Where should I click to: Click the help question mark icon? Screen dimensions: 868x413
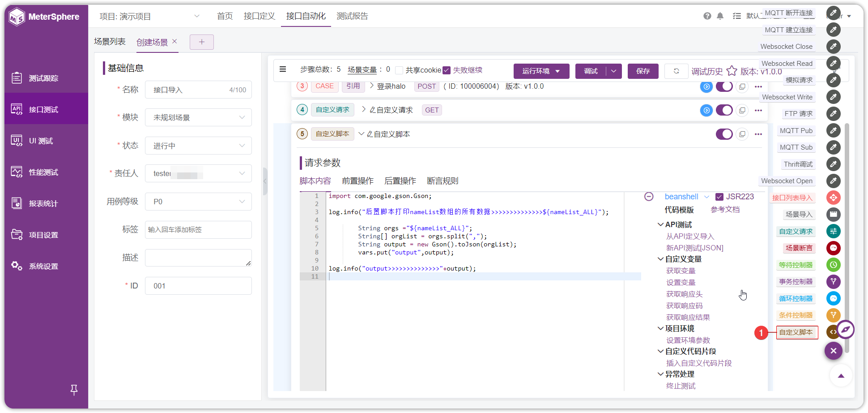[707, 16]
